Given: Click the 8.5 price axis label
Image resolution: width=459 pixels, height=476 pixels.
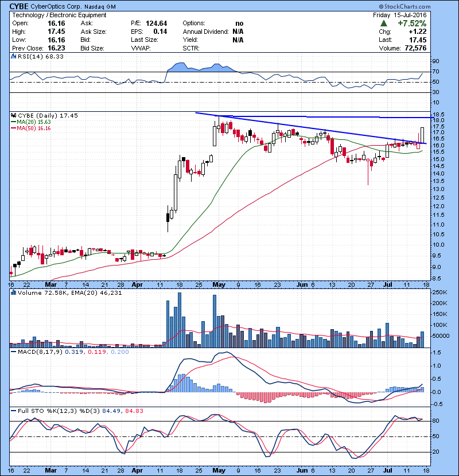Looking at the screenshot, I should point(437,278).
